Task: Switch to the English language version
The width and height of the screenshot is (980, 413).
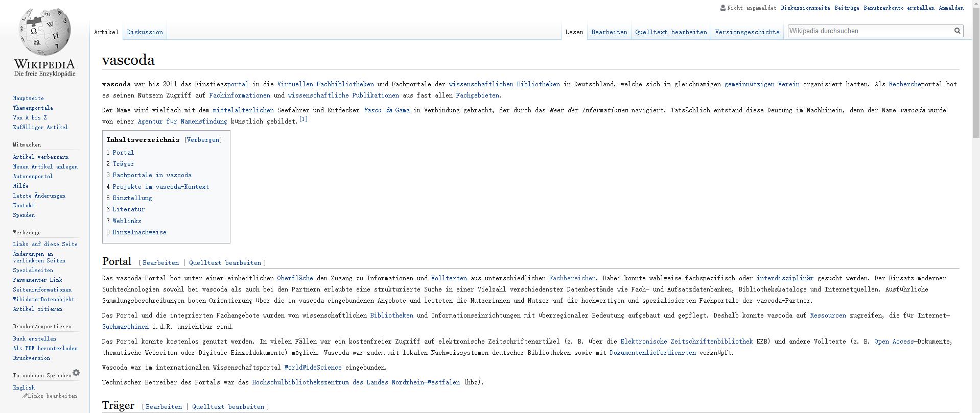Action: (24, 388)
